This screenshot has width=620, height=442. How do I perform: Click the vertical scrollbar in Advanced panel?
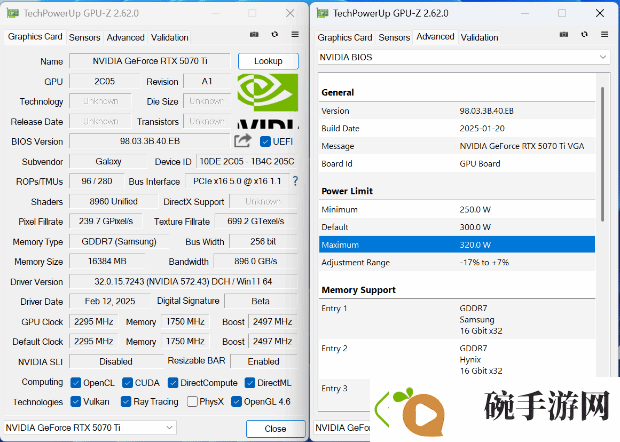point(603,154)
